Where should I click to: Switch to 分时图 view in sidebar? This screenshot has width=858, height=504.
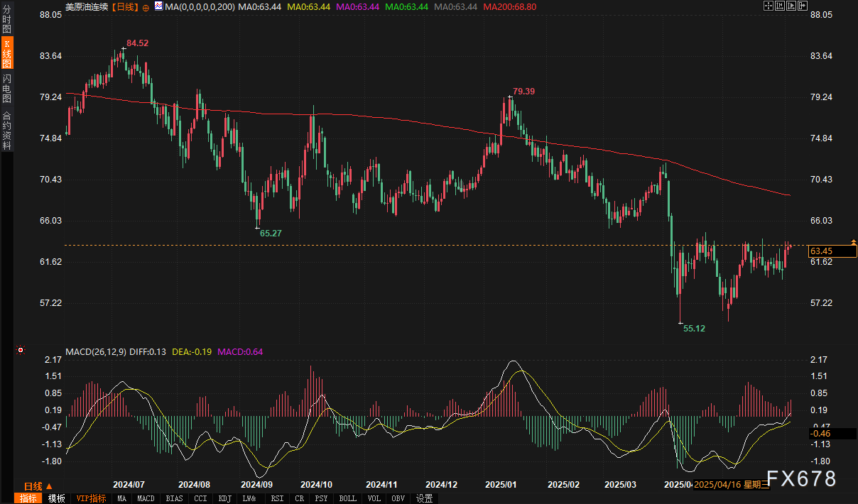pos(6,19)
